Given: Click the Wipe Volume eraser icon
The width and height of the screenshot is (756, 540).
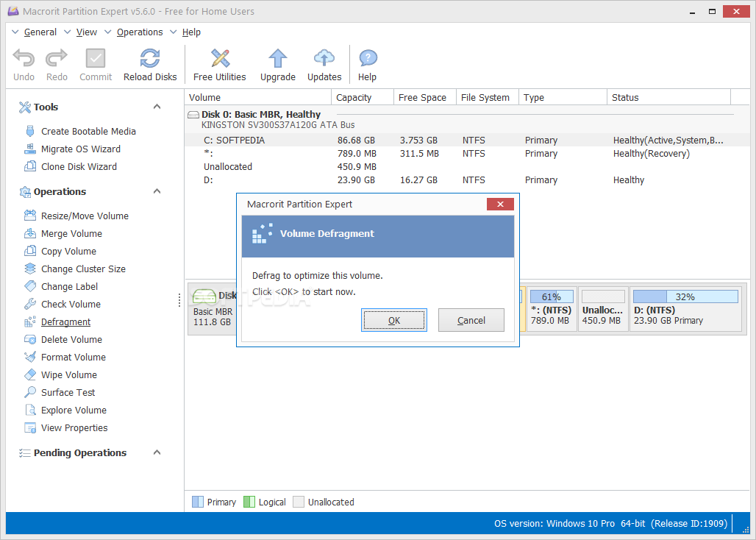Looking at the screenshot, I should [x=30, y=374].
